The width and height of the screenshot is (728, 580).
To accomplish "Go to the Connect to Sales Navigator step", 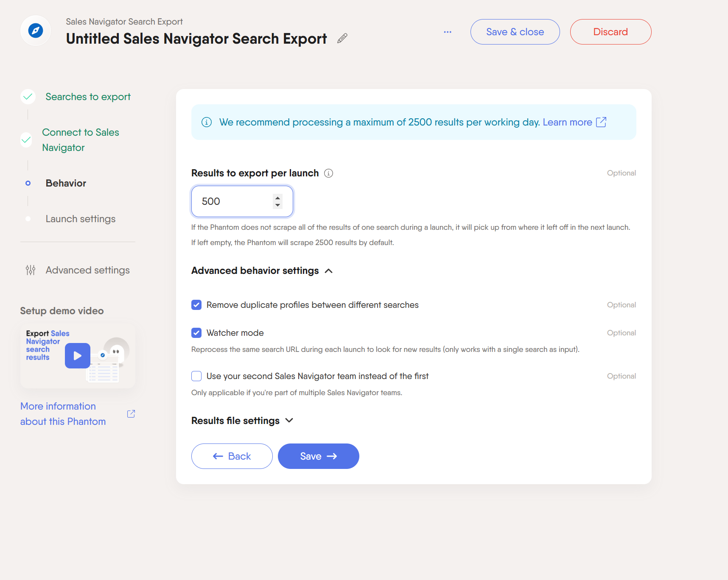I will (x=81, y=140).
